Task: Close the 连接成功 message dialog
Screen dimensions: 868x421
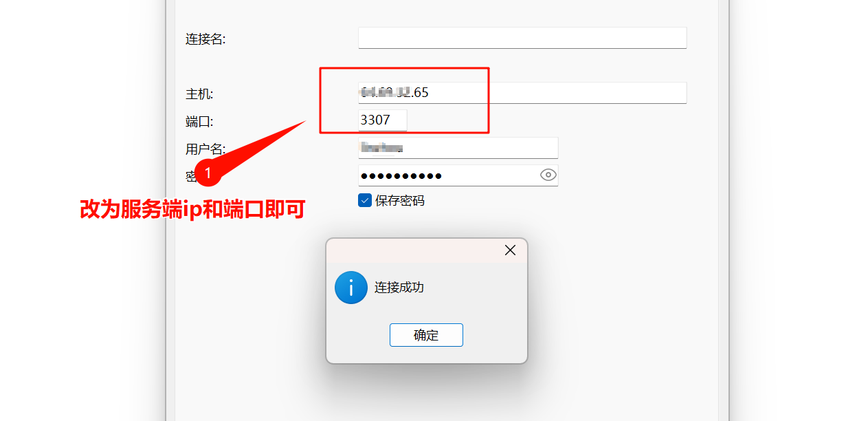Action: (x=510, y=250)
